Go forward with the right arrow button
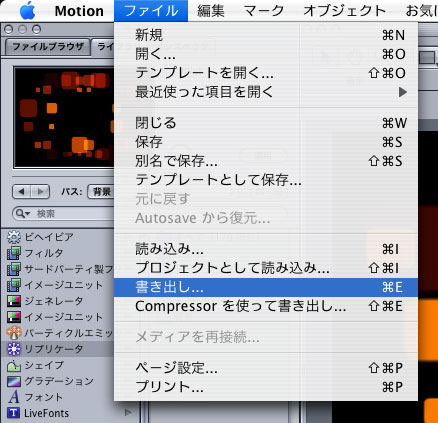The width and height of the screenshot is (438, 423). [x=40, y=192]
